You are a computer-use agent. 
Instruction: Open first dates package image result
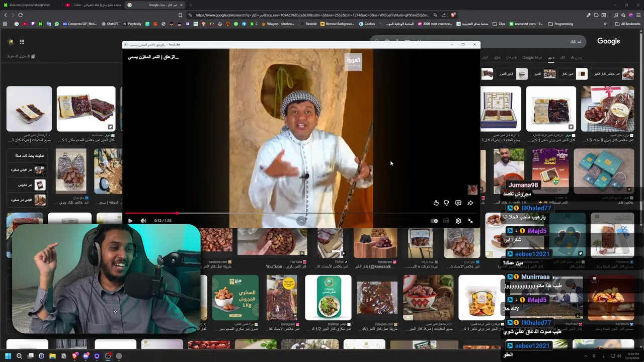(x=29, y=109)
